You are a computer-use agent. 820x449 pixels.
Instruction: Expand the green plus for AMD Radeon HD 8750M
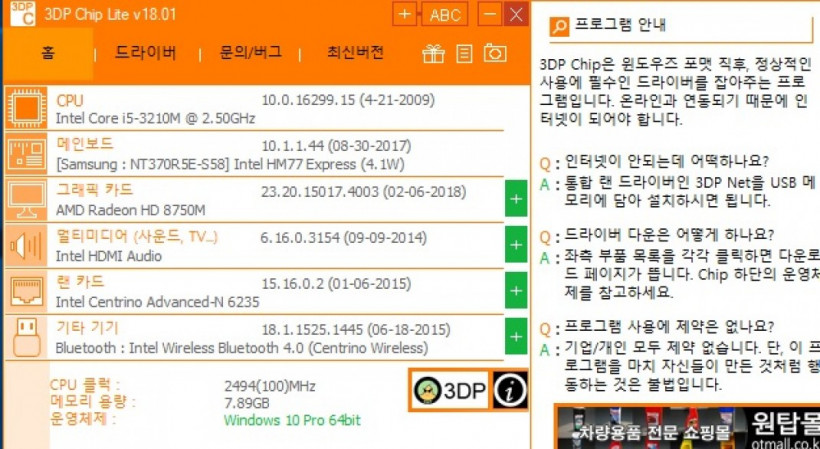point(516,198)
